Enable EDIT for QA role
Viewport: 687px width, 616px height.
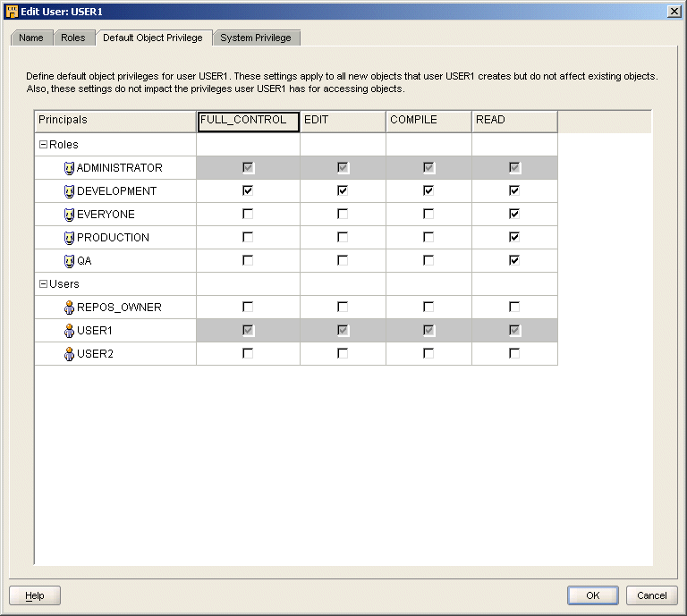343,260
